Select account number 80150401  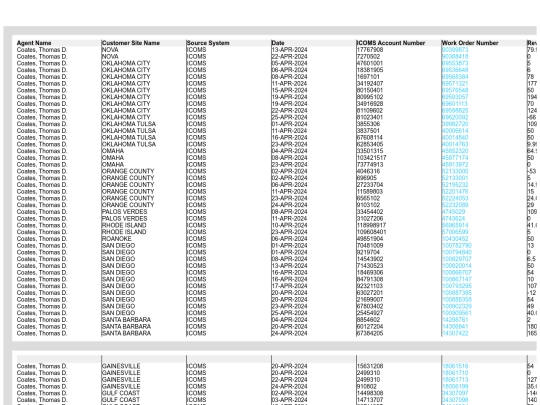coord(370,90)
